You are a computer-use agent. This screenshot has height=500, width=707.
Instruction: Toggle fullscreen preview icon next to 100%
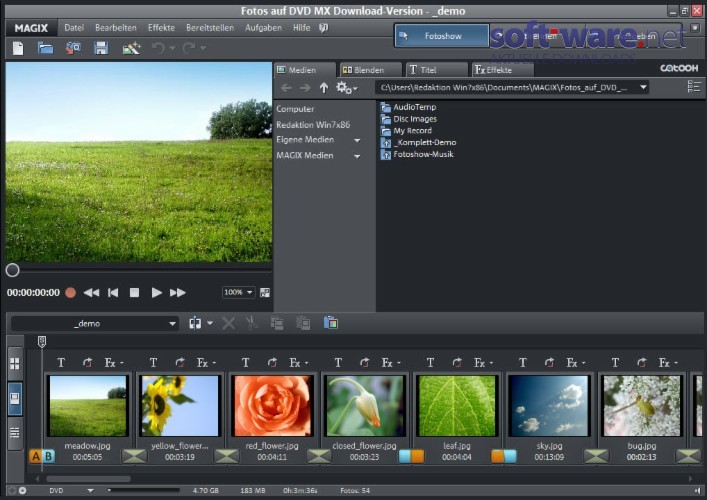[x=265, y=293]
